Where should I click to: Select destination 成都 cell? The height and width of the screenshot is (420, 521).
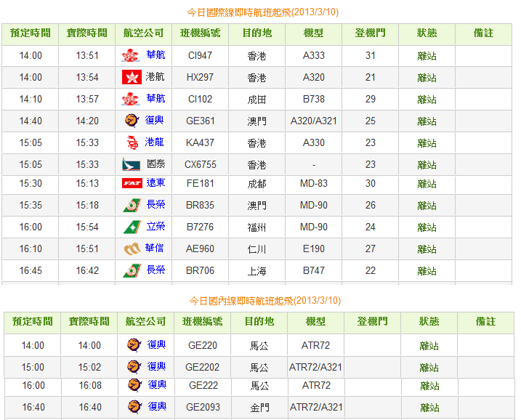[257, 183]
